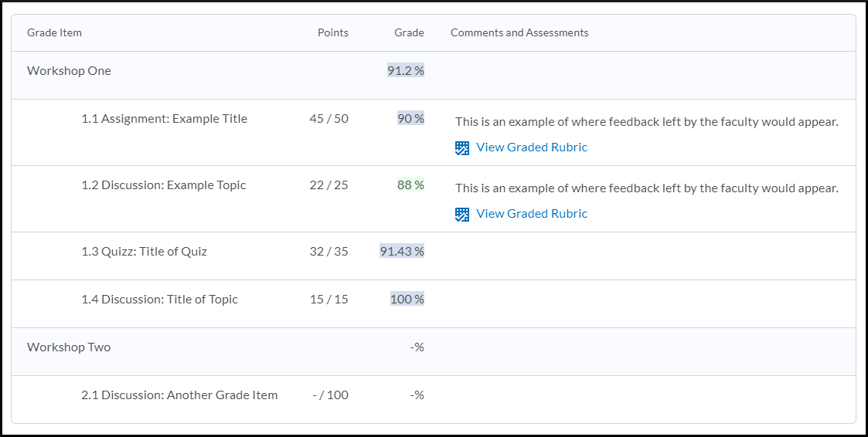Click 1.1 Assignment: Example Title item
The image size is (868, 437).
tap(165, 118)
